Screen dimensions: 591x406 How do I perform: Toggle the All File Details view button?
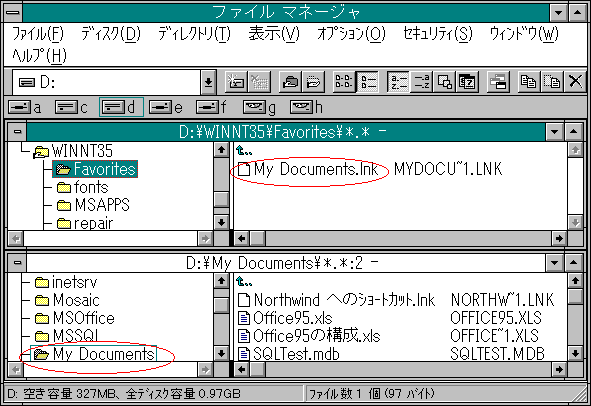pyautogui.click(x=367, y=81)
